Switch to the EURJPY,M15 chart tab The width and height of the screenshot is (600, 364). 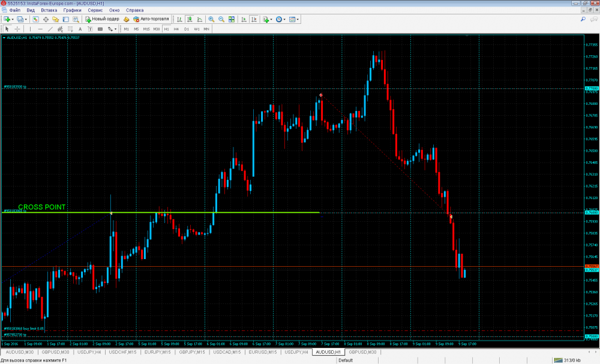[158, 352]
